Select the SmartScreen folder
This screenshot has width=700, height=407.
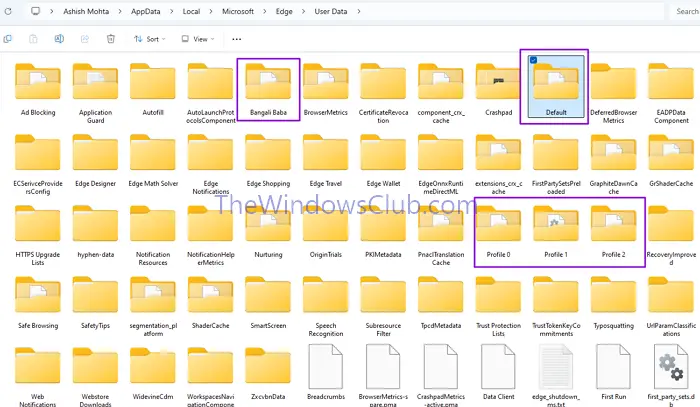click(268, 303)
